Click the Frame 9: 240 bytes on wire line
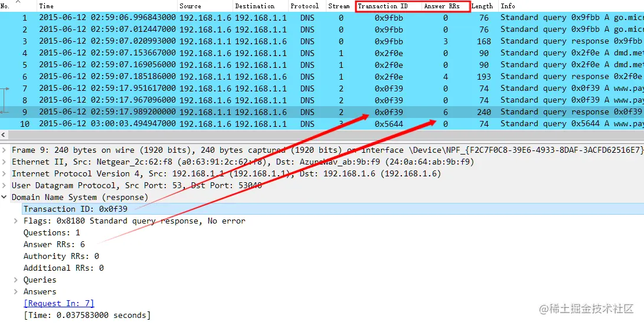 coord(328,150)
